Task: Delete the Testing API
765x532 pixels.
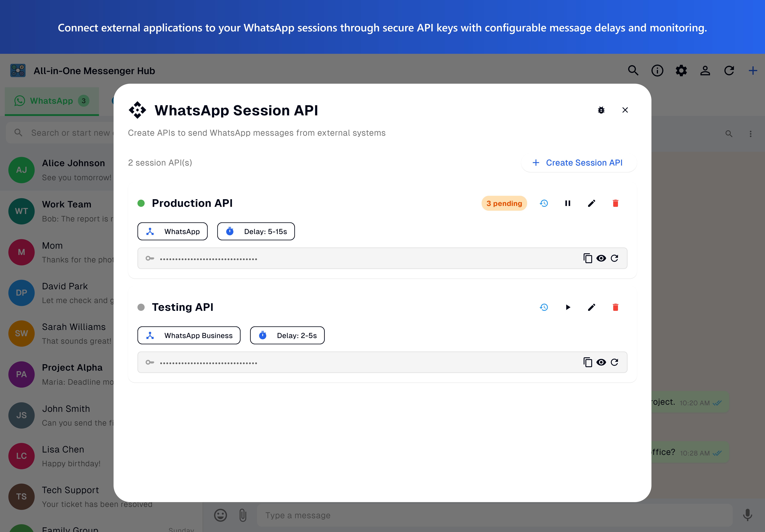Action: 615,307
